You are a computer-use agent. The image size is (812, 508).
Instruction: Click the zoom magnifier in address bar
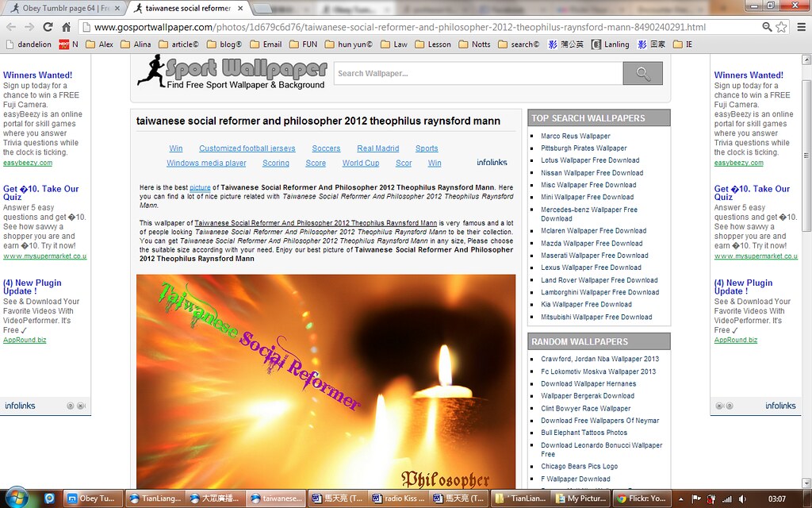767,27
